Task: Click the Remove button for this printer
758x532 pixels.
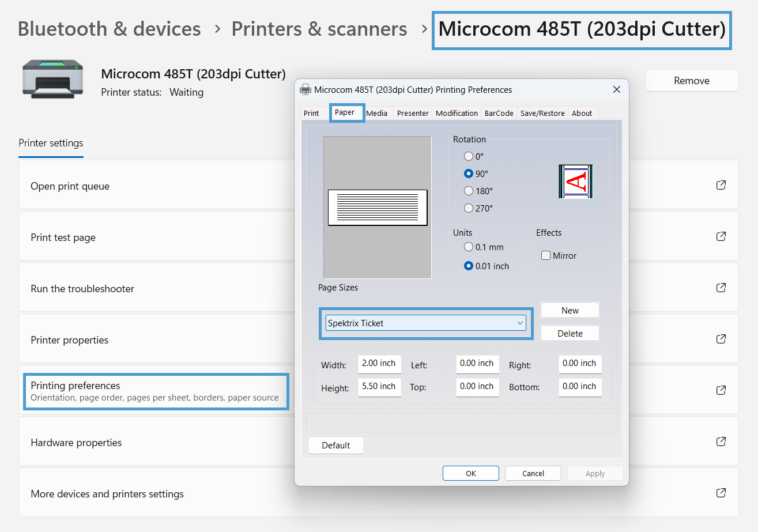Action: point(691,80)
